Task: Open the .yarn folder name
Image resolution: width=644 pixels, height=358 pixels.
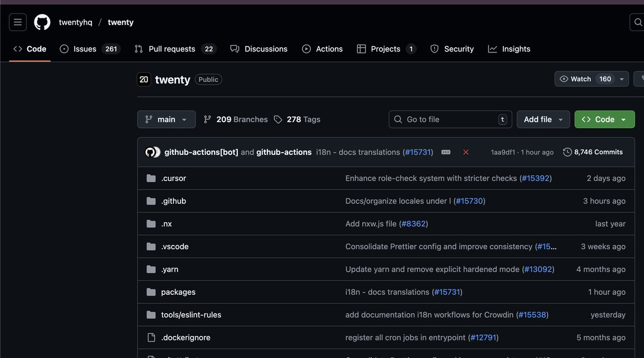Action: click(170, 269)
